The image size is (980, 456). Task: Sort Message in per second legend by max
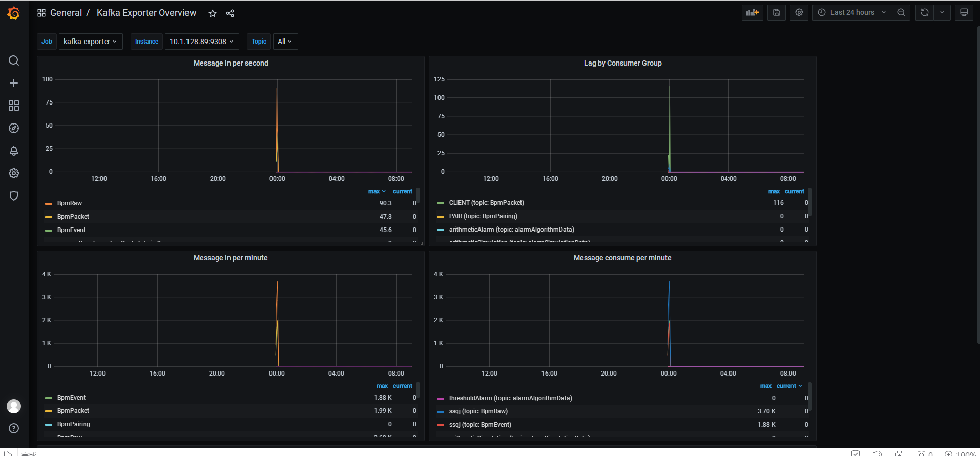377,191
